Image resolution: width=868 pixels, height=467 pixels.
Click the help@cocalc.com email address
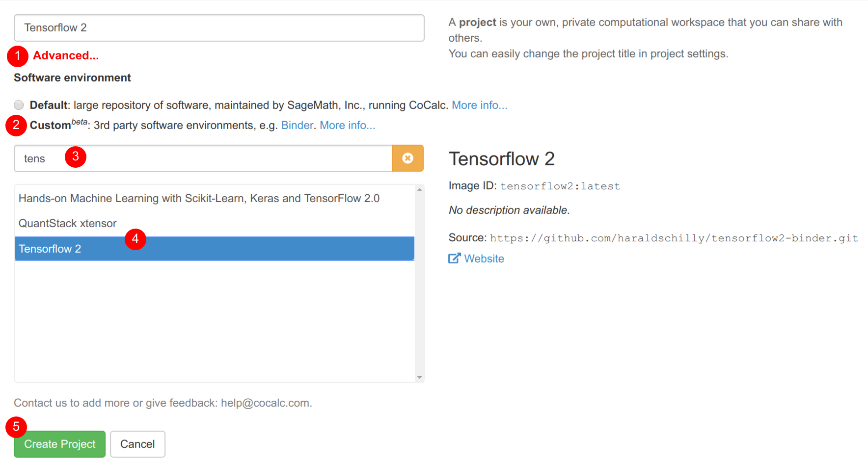coord(266,403)
